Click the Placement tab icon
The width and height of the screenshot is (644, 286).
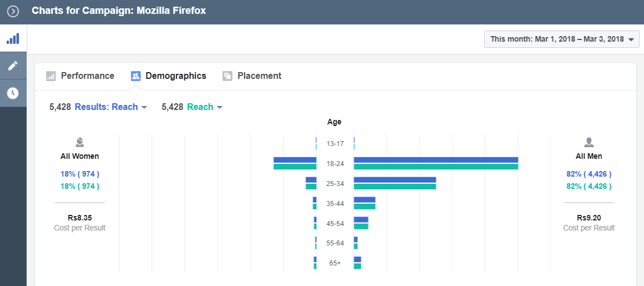pos(227,76)
